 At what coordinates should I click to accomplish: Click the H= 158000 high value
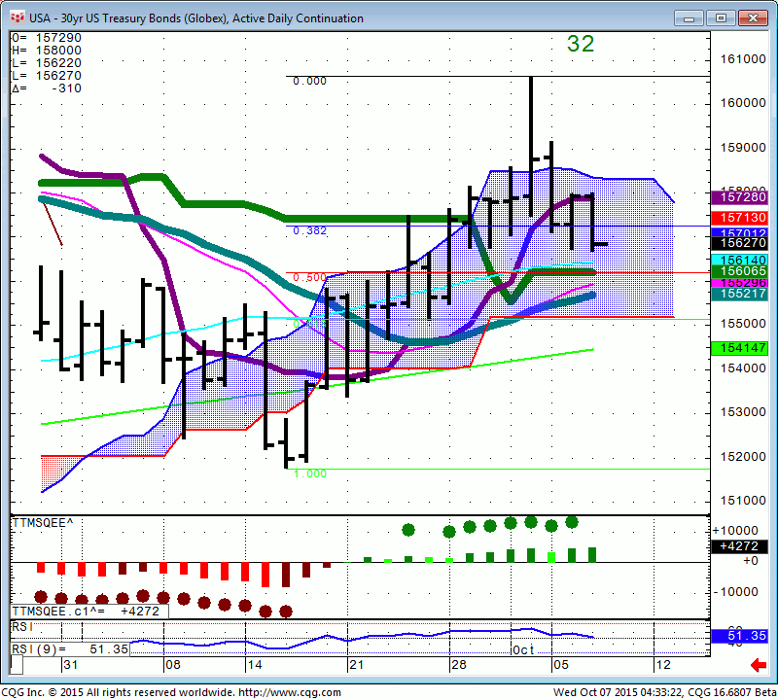(46, 51)
